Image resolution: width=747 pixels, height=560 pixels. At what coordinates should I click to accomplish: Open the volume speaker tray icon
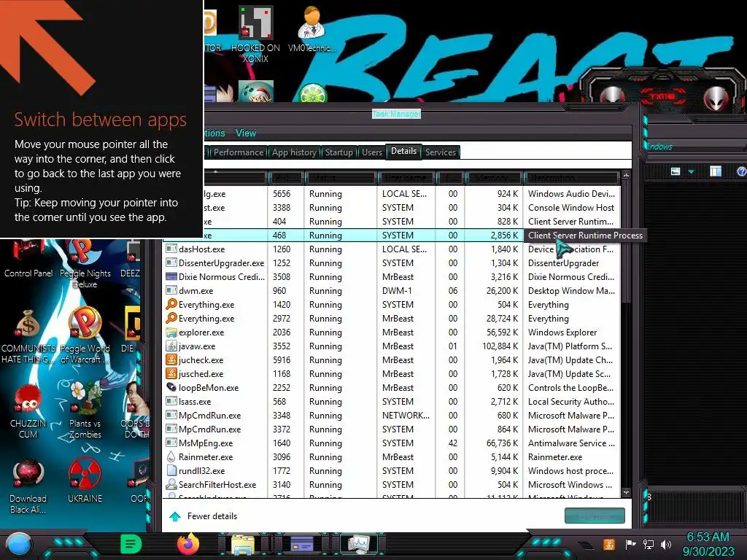(x=666, y=544)
